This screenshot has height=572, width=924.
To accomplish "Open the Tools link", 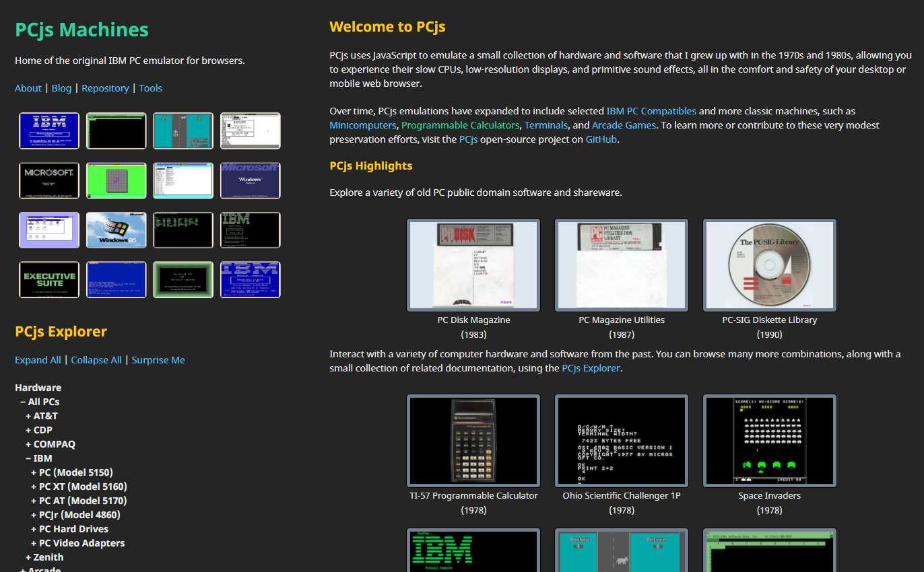I will pyautogui.click(x=150, y=88).
